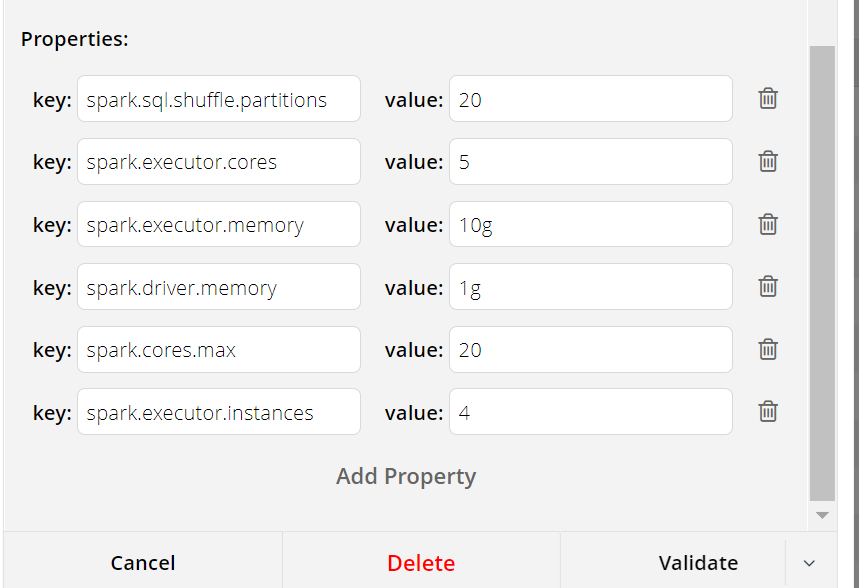This screenshot has height=588, width=859.
Task: Select the value field containing 1g
Action: coord(590,288)
